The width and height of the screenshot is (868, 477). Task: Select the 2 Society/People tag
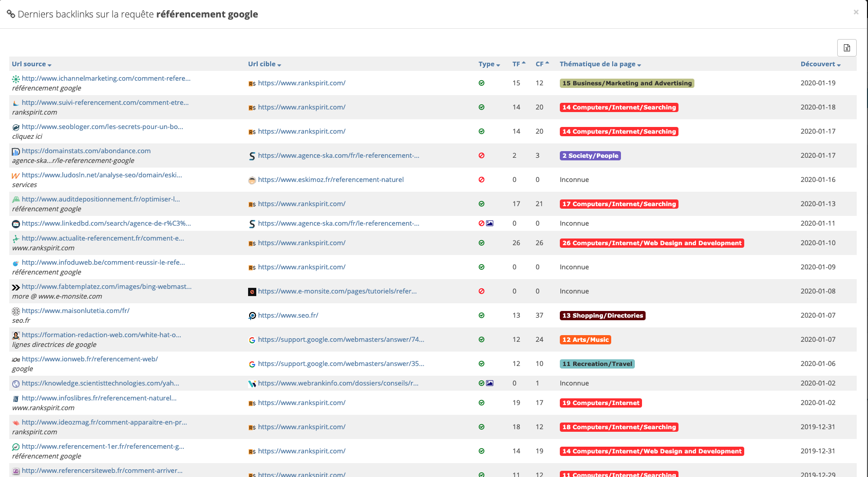point(590,156)
